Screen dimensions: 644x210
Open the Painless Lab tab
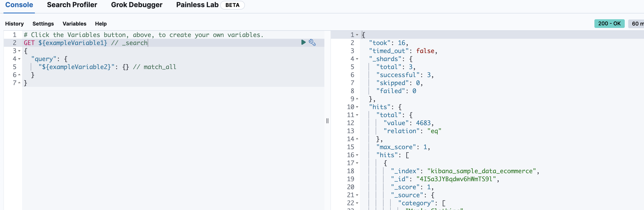coord(197,5)
